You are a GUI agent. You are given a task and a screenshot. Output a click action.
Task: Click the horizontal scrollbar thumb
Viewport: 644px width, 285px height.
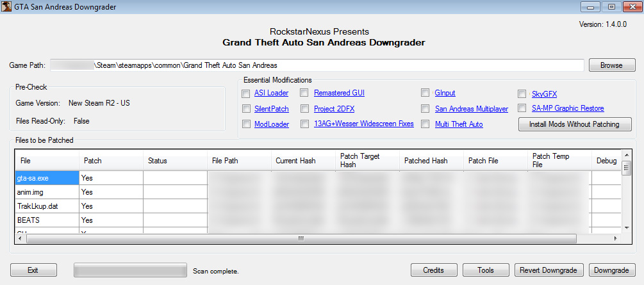click(301, 238)
